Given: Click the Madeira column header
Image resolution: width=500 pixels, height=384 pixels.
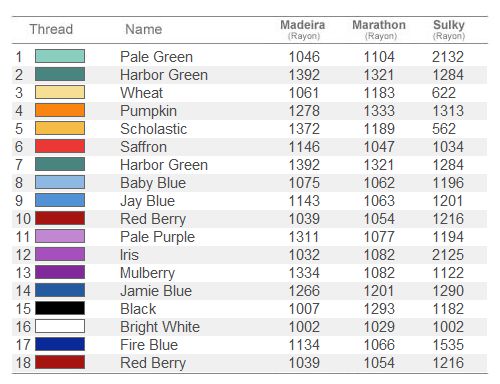Looking at the screenshot, I should (303, 29).
